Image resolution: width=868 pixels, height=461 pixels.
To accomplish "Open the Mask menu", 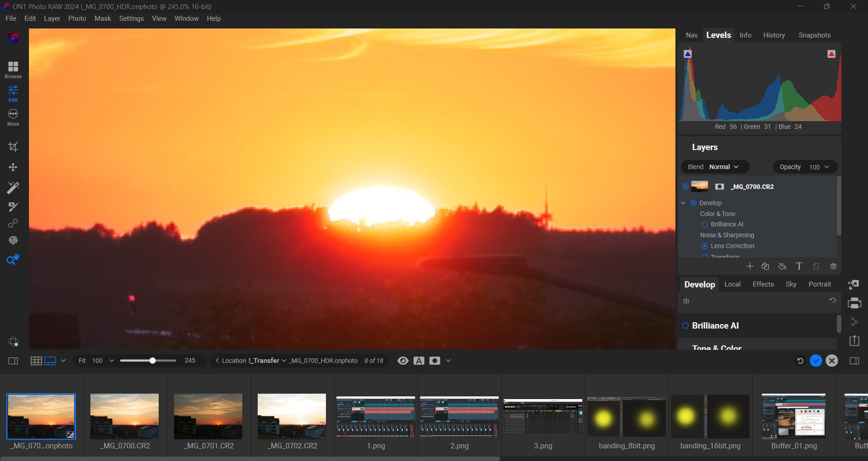I will pos(103,19).
